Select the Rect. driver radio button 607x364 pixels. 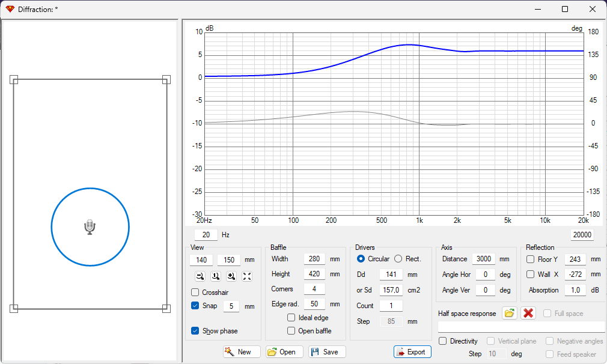click(x=398, y=259)
